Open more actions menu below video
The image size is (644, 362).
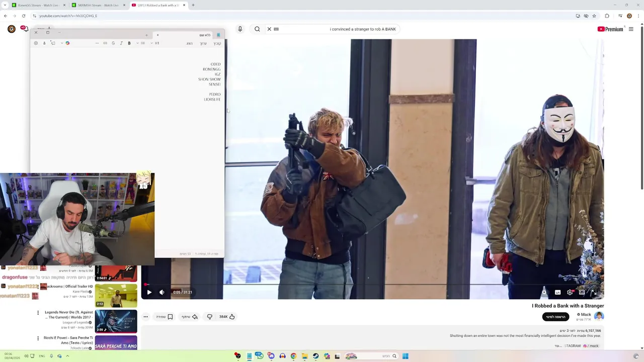[x=145, y=317]
